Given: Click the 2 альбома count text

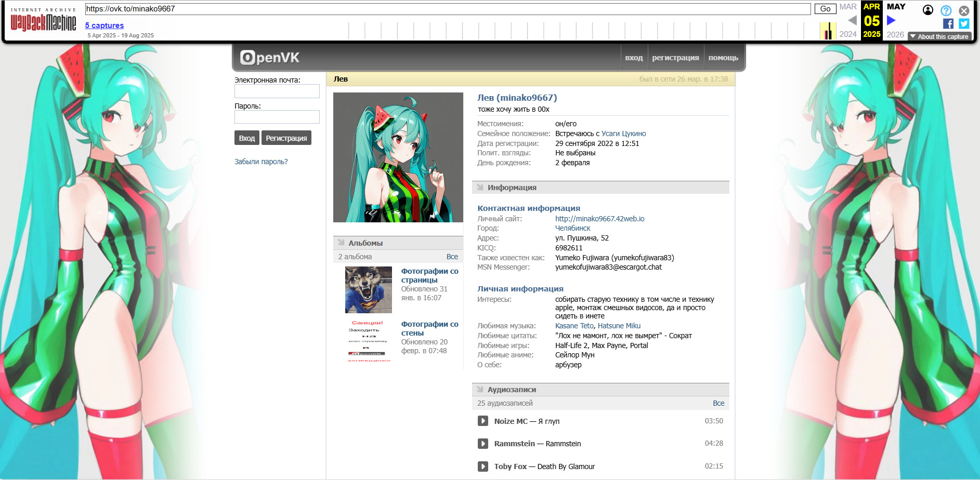Looking at the screenshot, I should pyautogui.click(x=355, y=257).
